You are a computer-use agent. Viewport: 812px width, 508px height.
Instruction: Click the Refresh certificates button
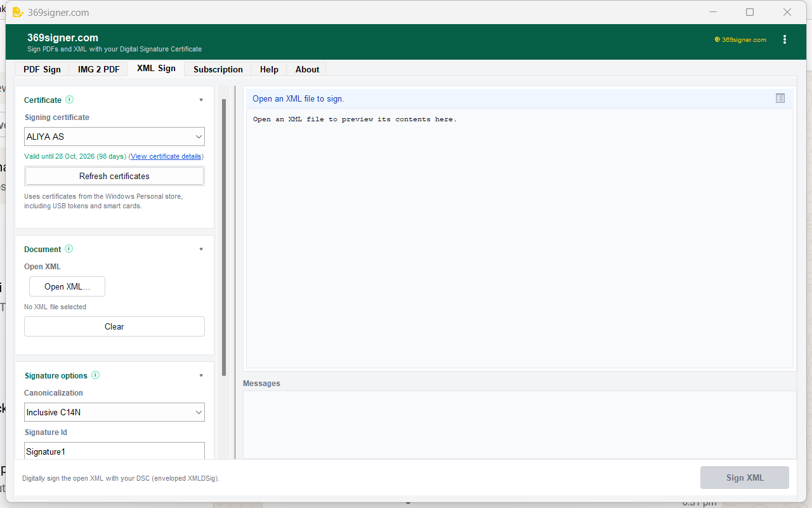114,176
